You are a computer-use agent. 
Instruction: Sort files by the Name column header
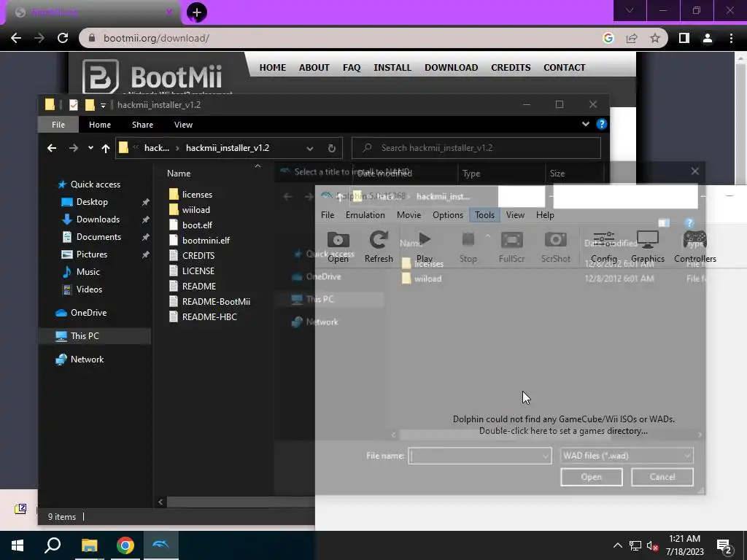(x=179, y=174)
